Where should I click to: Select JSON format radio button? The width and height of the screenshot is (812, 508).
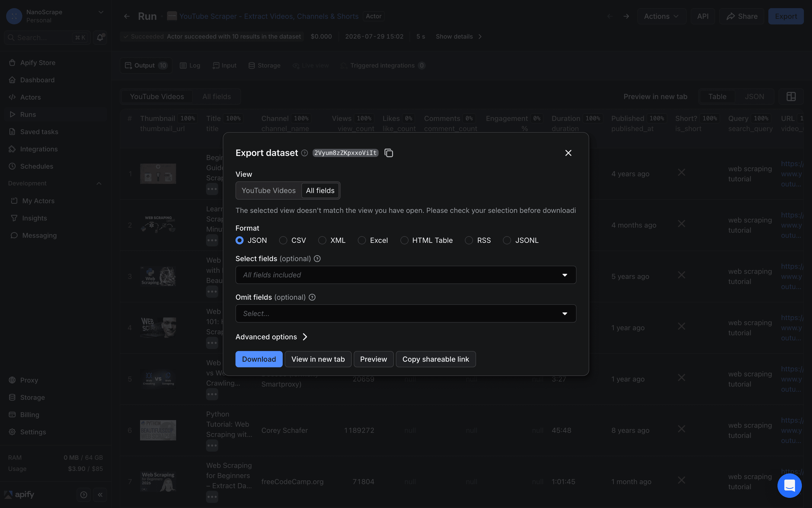[240, 240]
